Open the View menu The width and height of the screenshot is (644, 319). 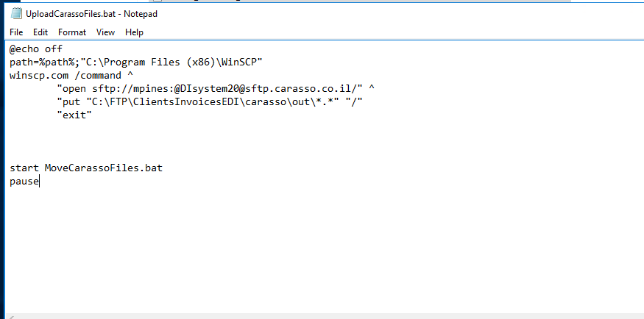105,32
